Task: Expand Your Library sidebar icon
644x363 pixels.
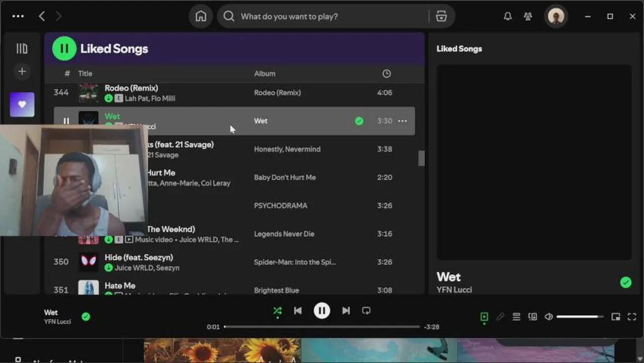Action: (x=22, y=48)
